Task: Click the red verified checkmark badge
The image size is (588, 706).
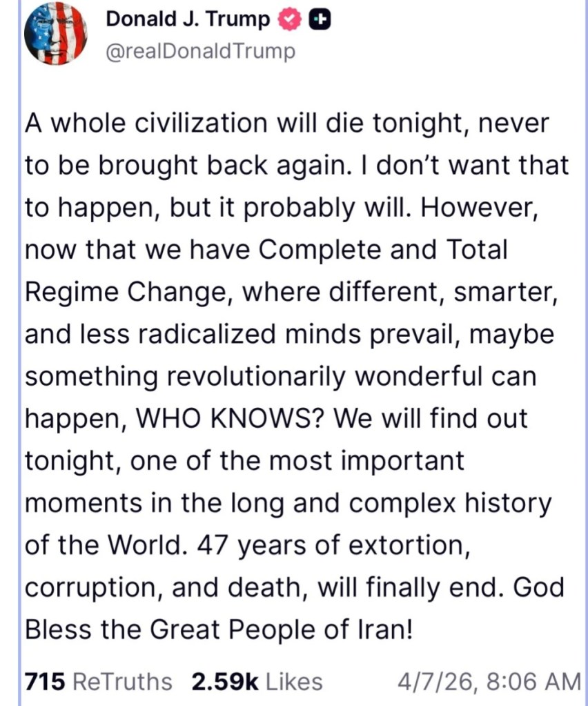Action: [x=289, y=21]
